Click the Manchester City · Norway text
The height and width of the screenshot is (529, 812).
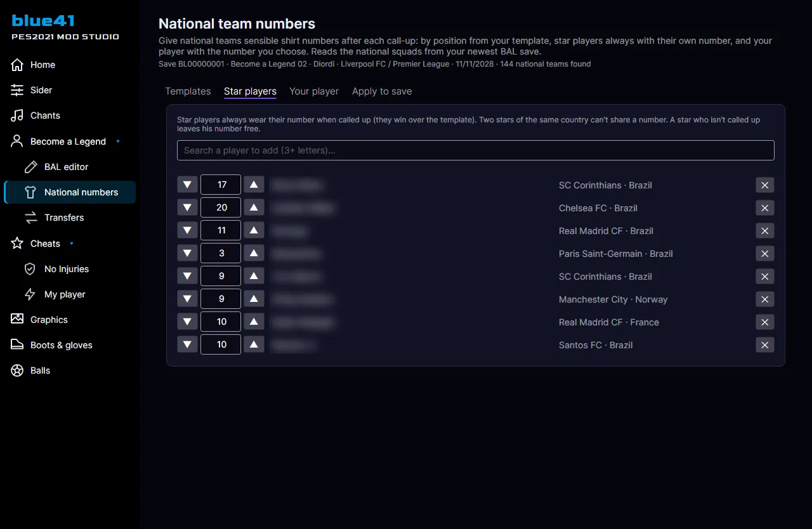coord(613,299)
